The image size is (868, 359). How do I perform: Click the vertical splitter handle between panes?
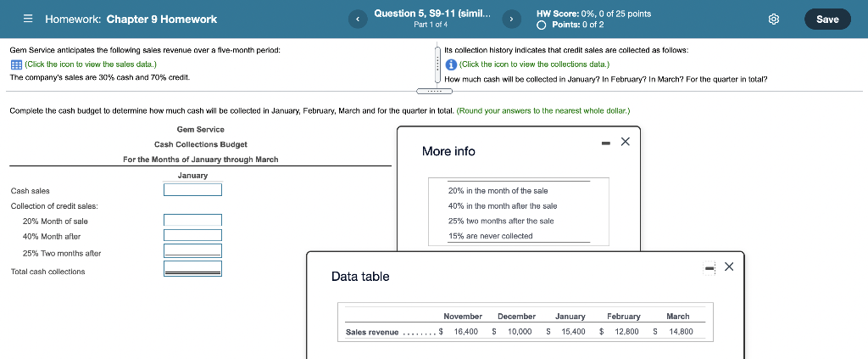coord(437,65)
